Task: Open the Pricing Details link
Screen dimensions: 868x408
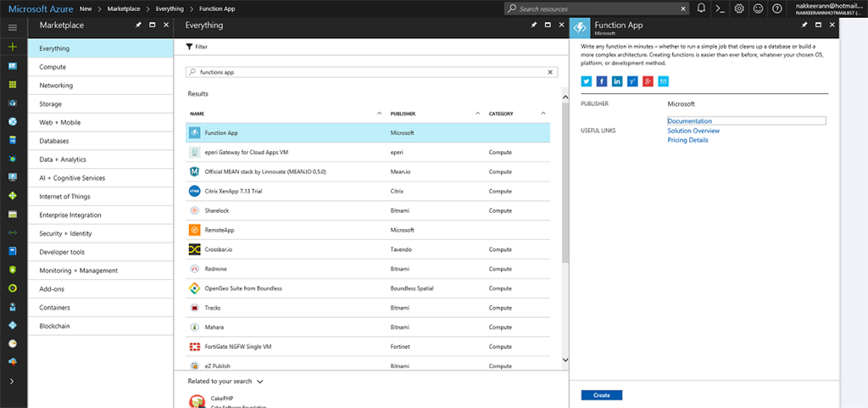Action: [x=687, y=140]
